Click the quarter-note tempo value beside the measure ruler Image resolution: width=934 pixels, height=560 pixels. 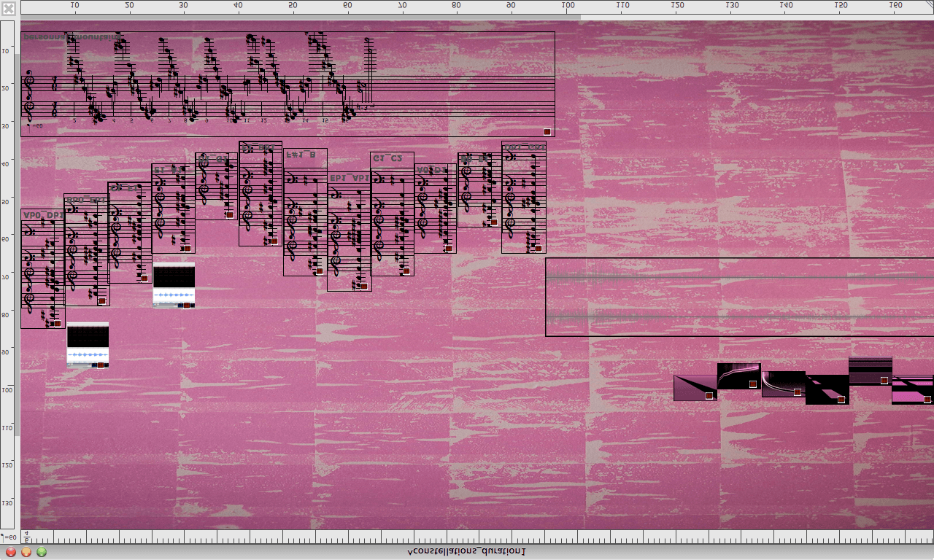pyautogui.click(x=9, y=537)
